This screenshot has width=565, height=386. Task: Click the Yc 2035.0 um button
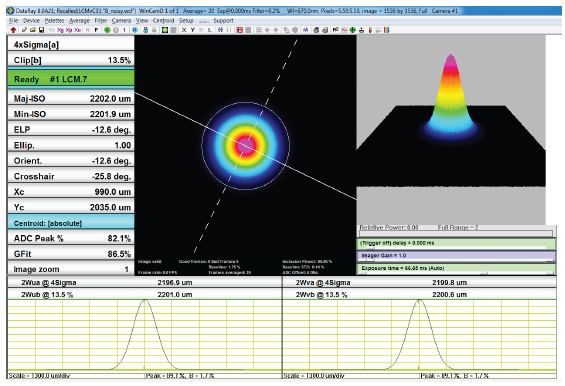[71, 207]
